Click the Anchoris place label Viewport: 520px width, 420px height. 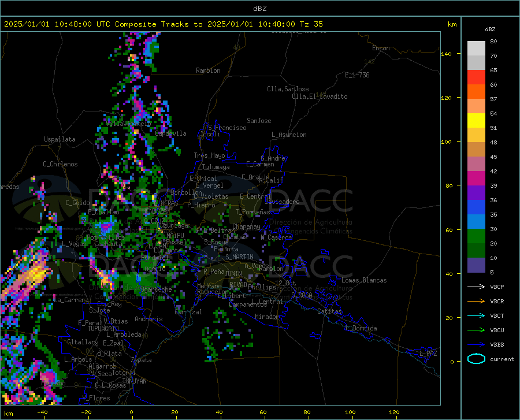click(148, 319)
